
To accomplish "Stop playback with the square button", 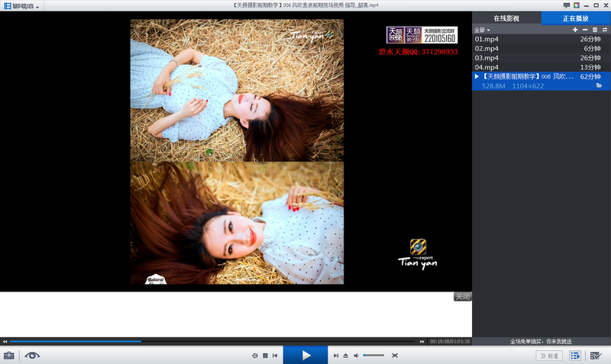I will click(265, 356).
